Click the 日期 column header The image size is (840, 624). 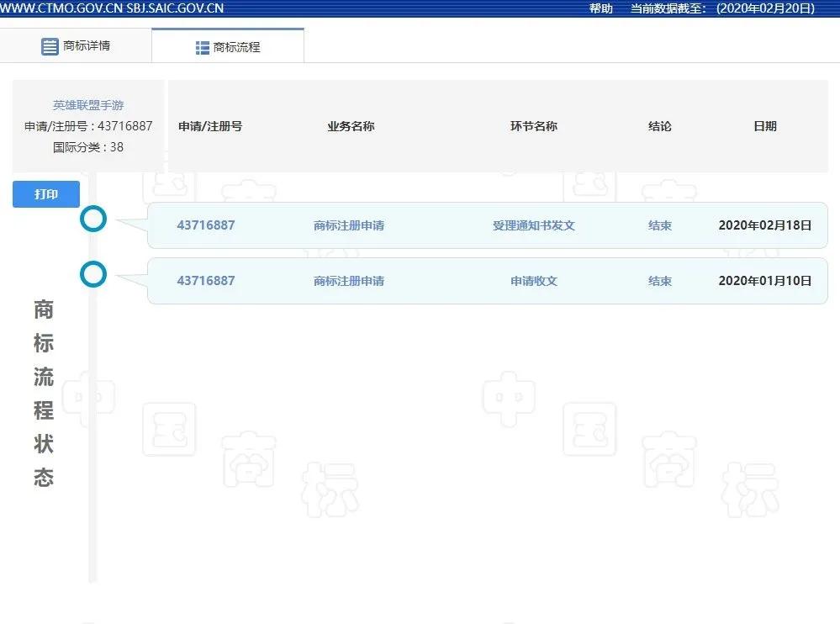[x=765, y=126]
